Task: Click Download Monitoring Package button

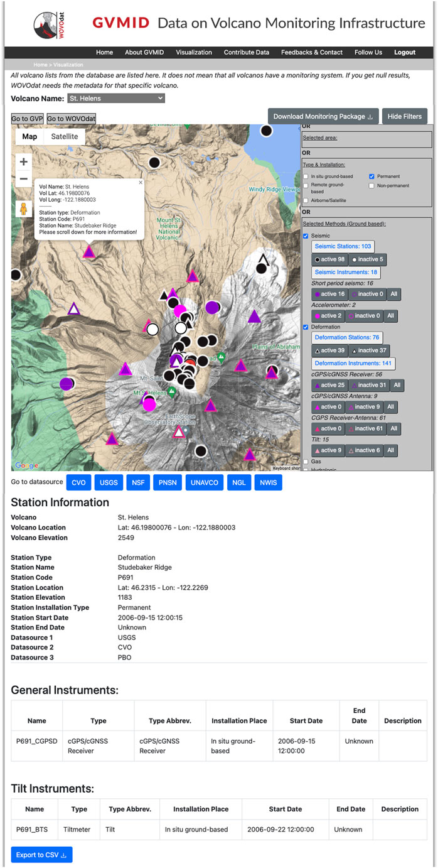Action: 323,116
